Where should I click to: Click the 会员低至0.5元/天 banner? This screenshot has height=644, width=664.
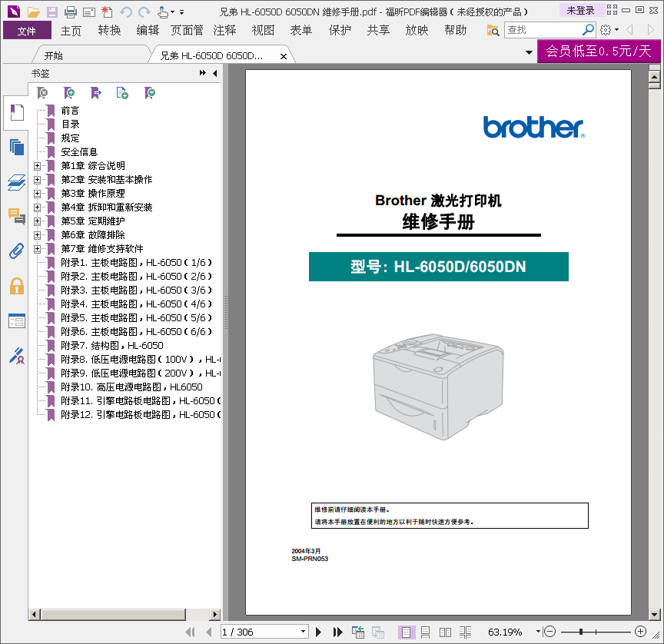point(599,51)
